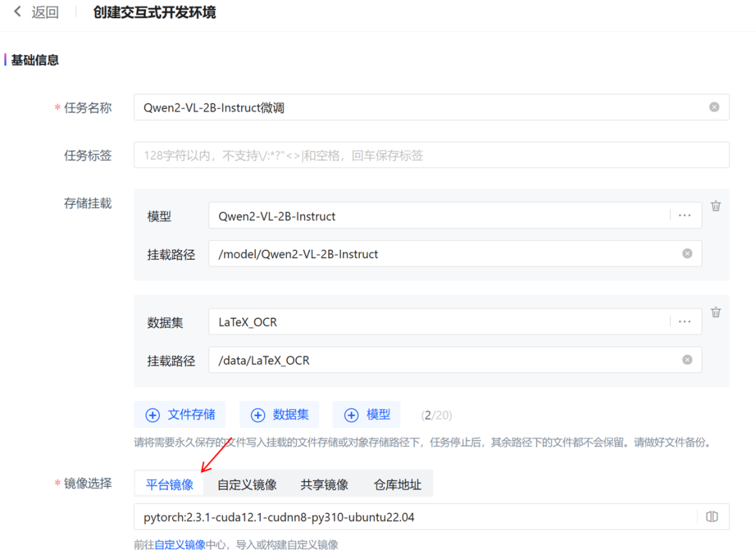
Task: Add another 模型 mount
Action: click(366, 414)
